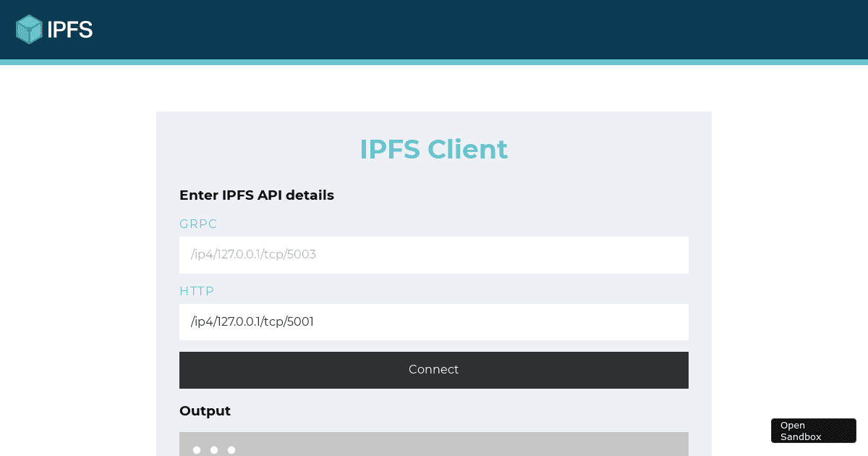Click the text /ip4/127.0.0.1/tcp/5001
The width and height of the screenshot is (868, 456).
tap(252, 322)
